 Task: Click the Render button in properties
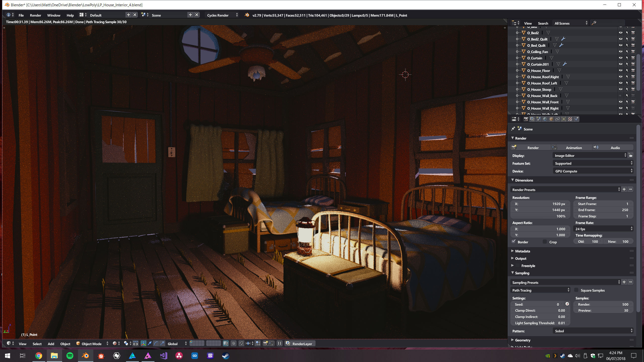pos(531,147)
